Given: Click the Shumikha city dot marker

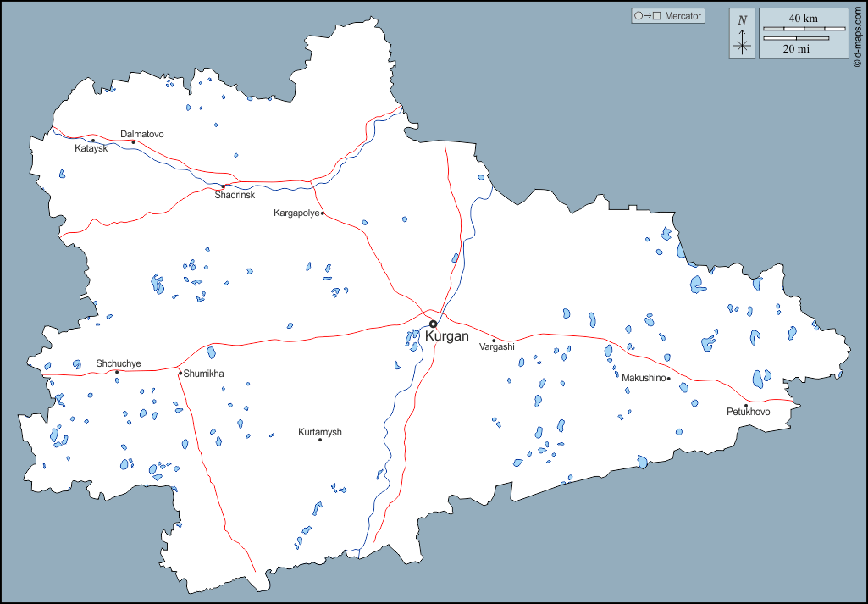Looking at the screenshot, I should [180, 373].
